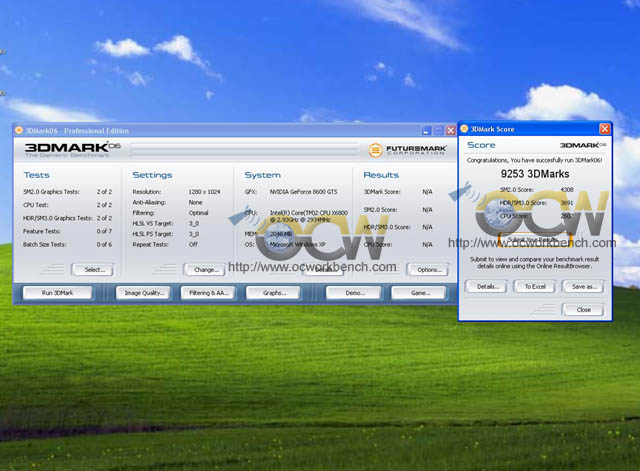This screenshot has width=640, height=471.
Task: Minimize the 3DMark06 main window
Action: pos(427,131)
